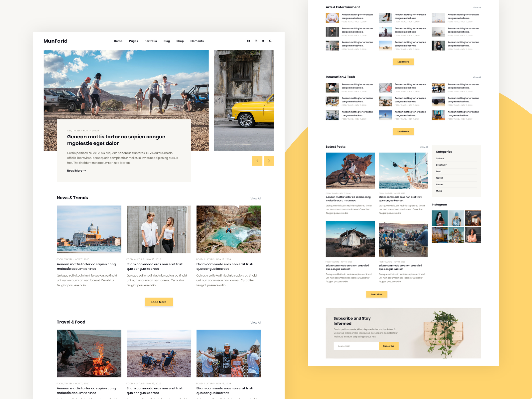532x399 pixels.
Task: Click View All for News & Trends
Action: coord(256,199)
